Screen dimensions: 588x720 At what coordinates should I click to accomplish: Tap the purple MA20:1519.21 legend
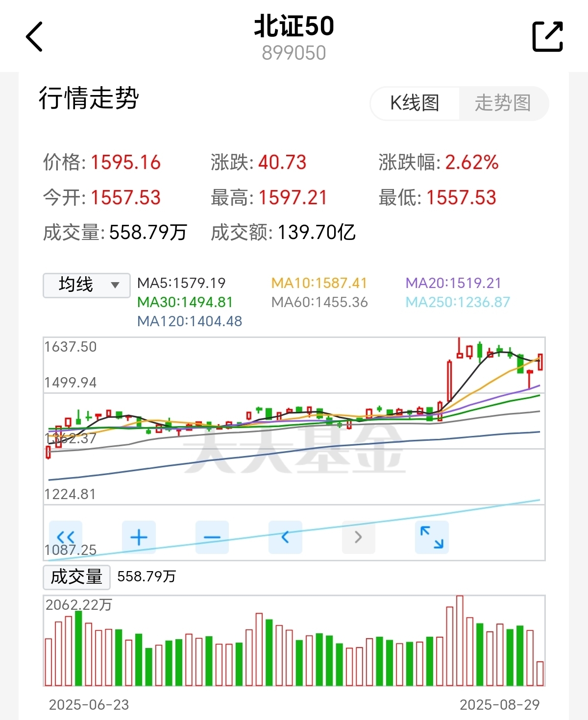[x=453, y=283]
